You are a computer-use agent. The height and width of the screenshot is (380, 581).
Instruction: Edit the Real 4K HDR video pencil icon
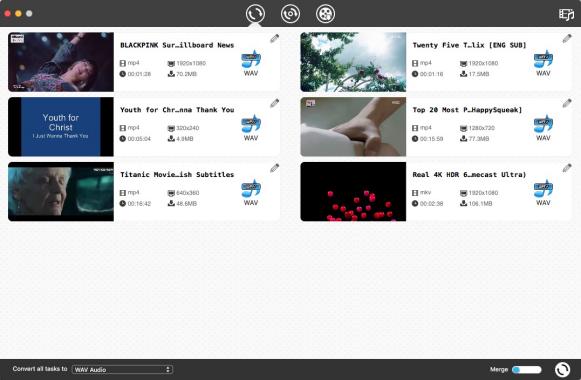tap(567, 168)
